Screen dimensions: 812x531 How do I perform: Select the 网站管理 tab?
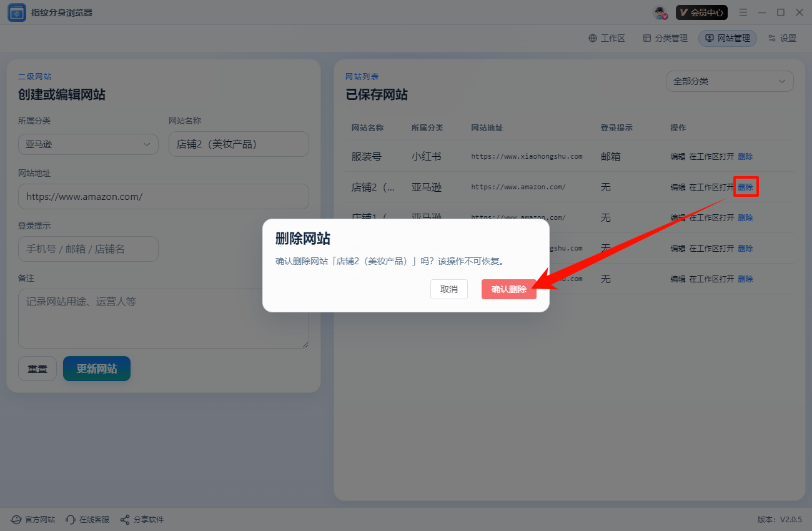coord(728,38)
